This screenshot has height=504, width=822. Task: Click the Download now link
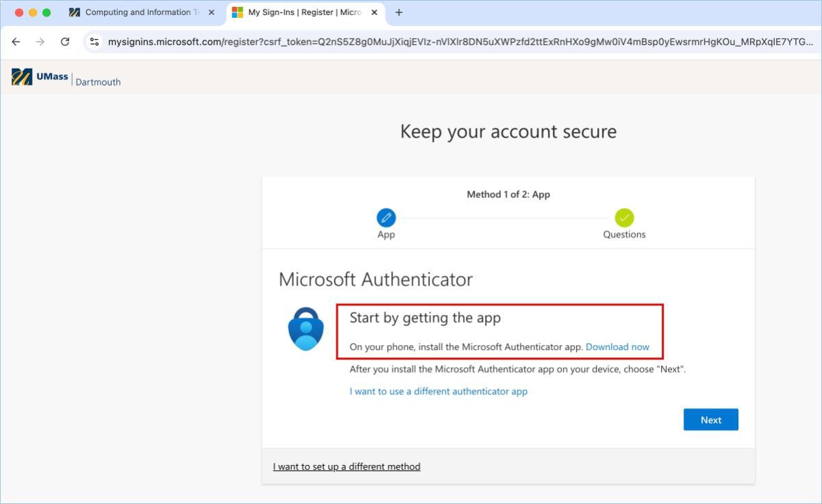point(617,346)
